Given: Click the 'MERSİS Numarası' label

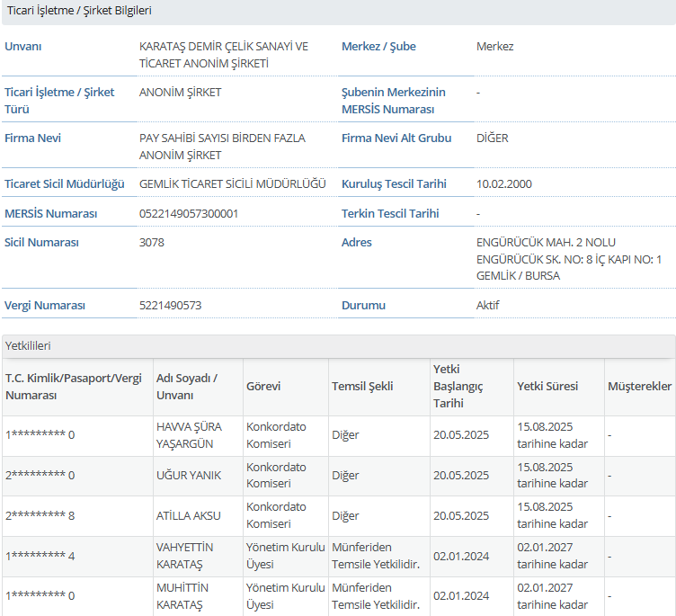Looking at the screenshot, I should point(50,213).
